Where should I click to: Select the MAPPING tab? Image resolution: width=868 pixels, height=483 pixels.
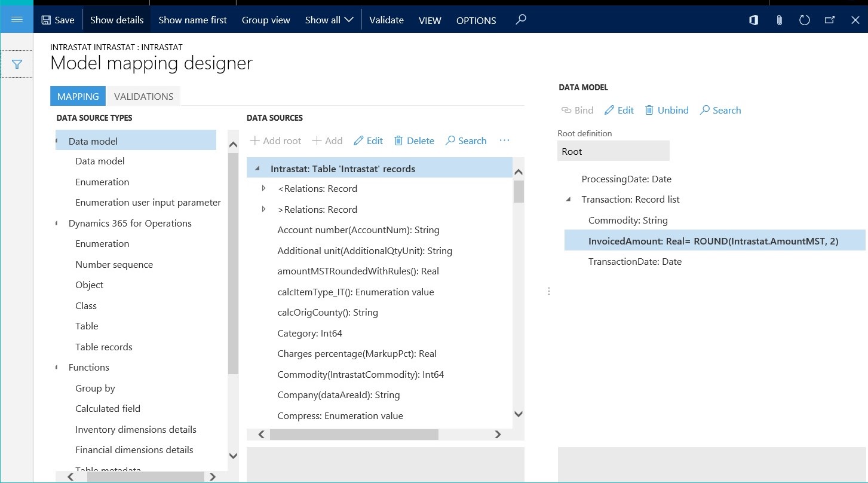click(x=78, y=96)
